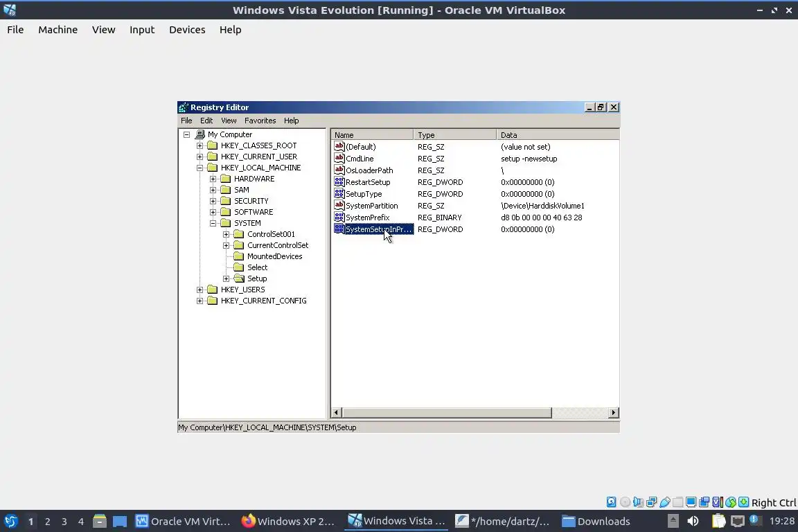Open the host taskbar start menu bird icon
The image size is (798, 532).
[10, 521]
